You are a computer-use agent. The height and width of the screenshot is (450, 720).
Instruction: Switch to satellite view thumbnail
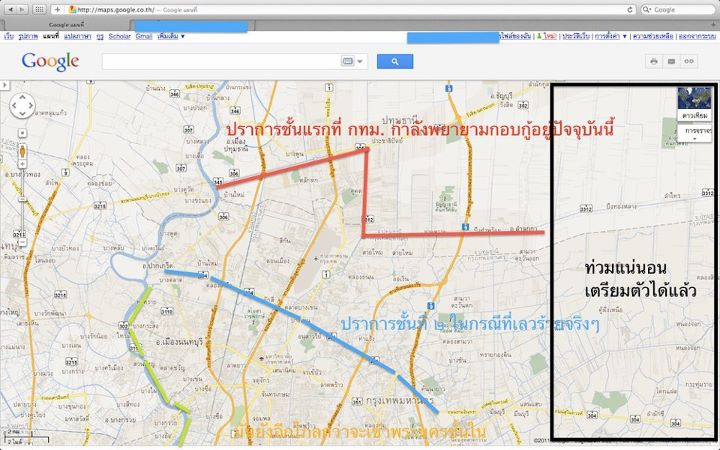pos(694,97)
